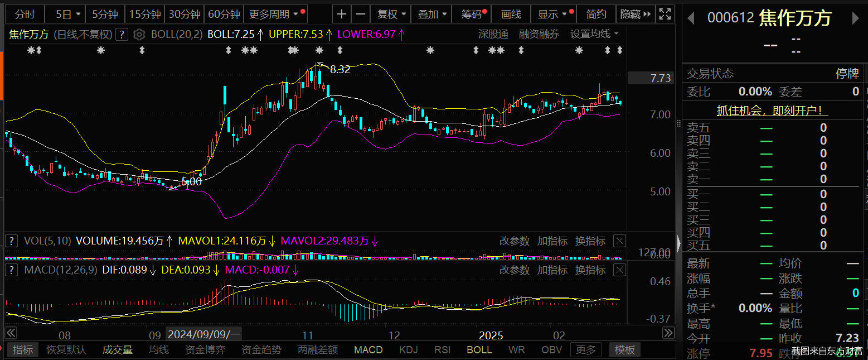Go to previous stock arrow
This screenshot has height=360, width=868.
(691, 18)
